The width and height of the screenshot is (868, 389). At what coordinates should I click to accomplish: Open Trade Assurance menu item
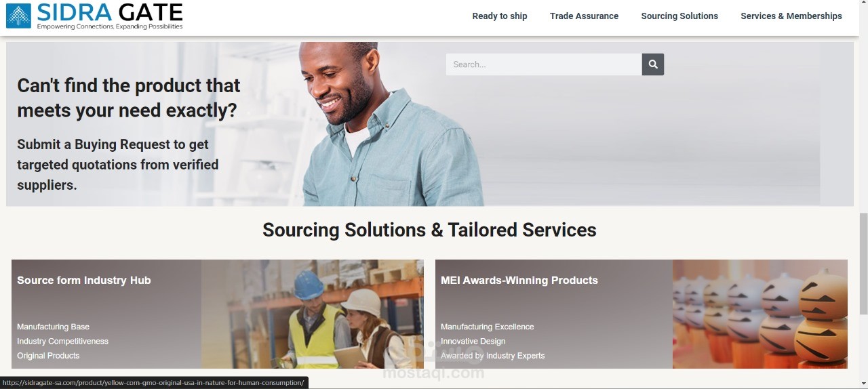pos(584,16)
